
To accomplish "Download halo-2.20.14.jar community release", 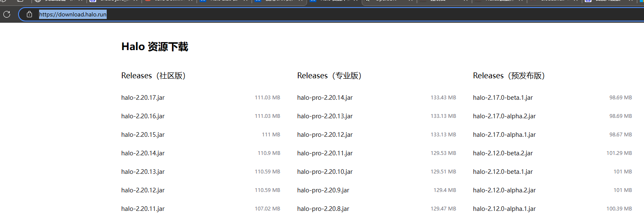I will pyautogui.click(x=143, y=153).
